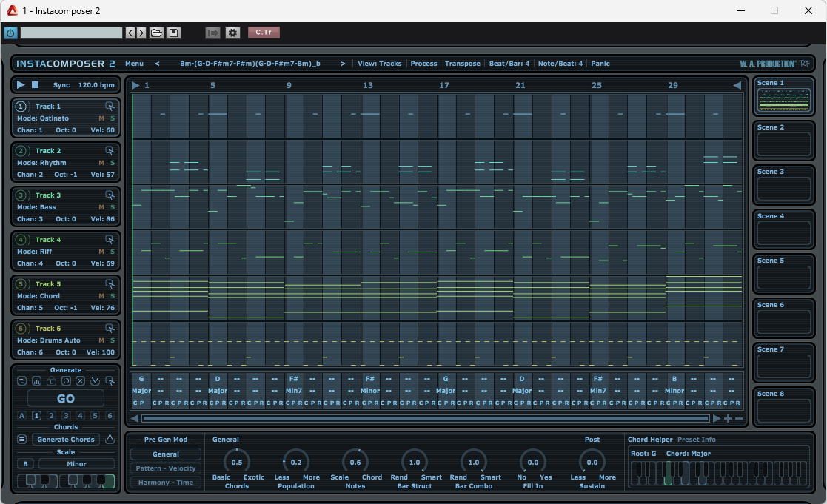Image resolution: width=827 pixels, height=504 pixels.
Task: Mute Track 6 Drums Auto
Action: point(101,340)
